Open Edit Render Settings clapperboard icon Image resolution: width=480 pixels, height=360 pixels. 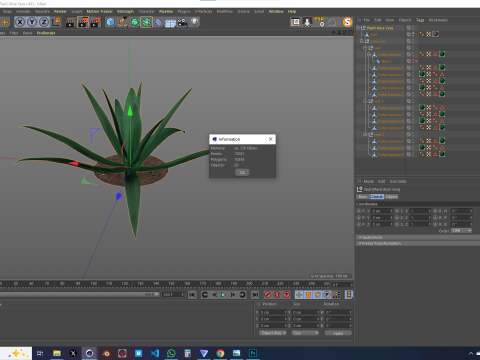95,22
